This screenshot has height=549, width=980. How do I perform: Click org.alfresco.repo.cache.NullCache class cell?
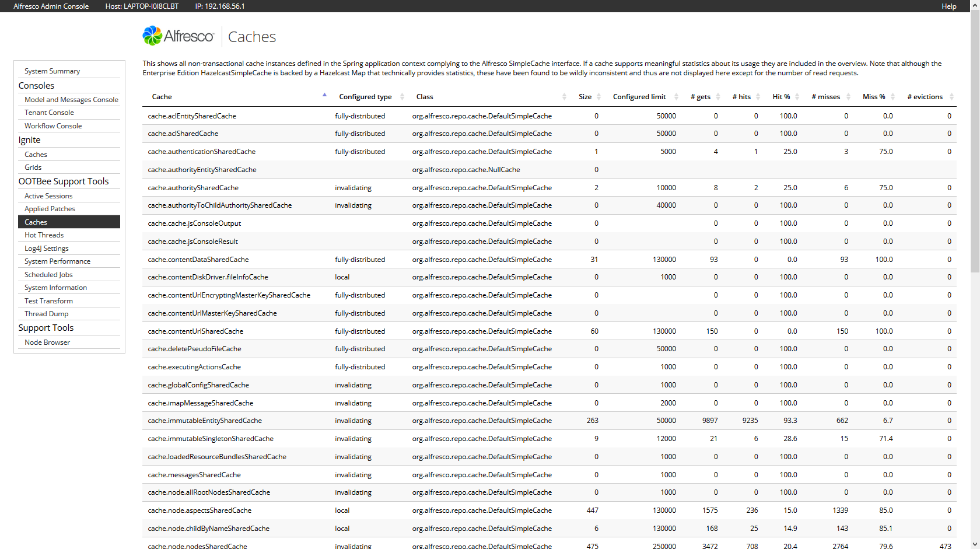466,170
